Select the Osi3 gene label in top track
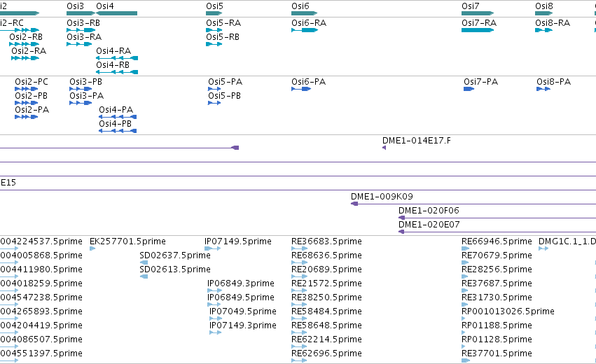This screenshot has width=596, height=364. 75,6
